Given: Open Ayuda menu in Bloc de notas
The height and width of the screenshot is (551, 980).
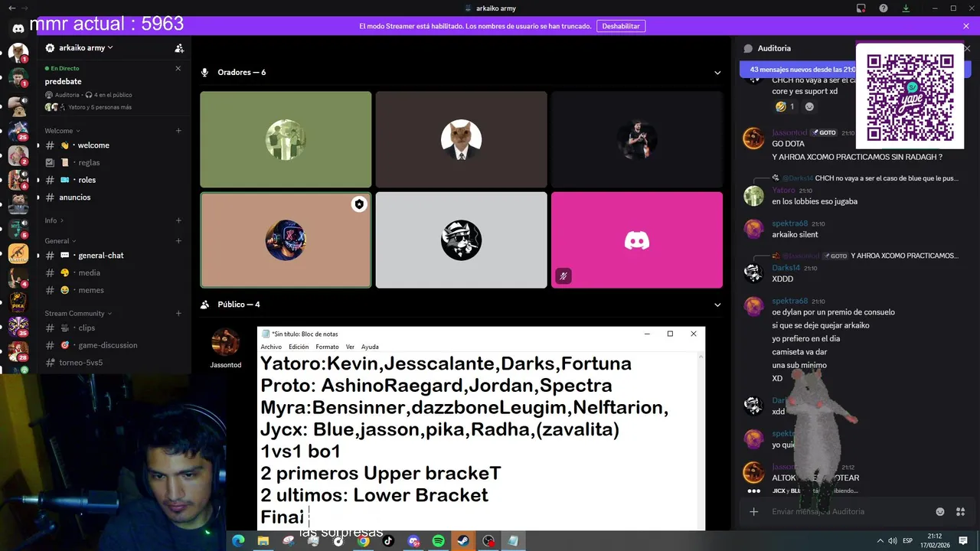Looking at the screenshot, I should tap(370, 347).
